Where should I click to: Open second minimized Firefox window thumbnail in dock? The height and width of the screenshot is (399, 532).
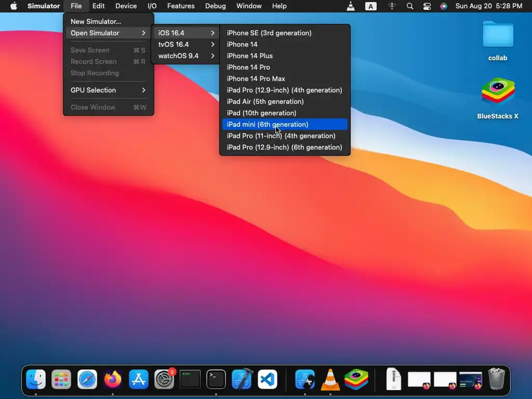[x=445, y=379]
